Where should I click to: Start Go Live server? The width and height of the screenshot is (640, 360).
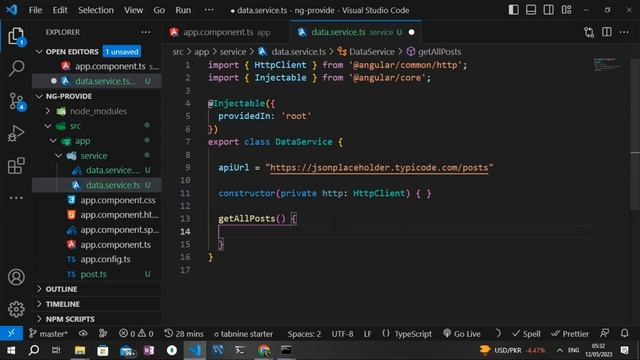(462, 333)
